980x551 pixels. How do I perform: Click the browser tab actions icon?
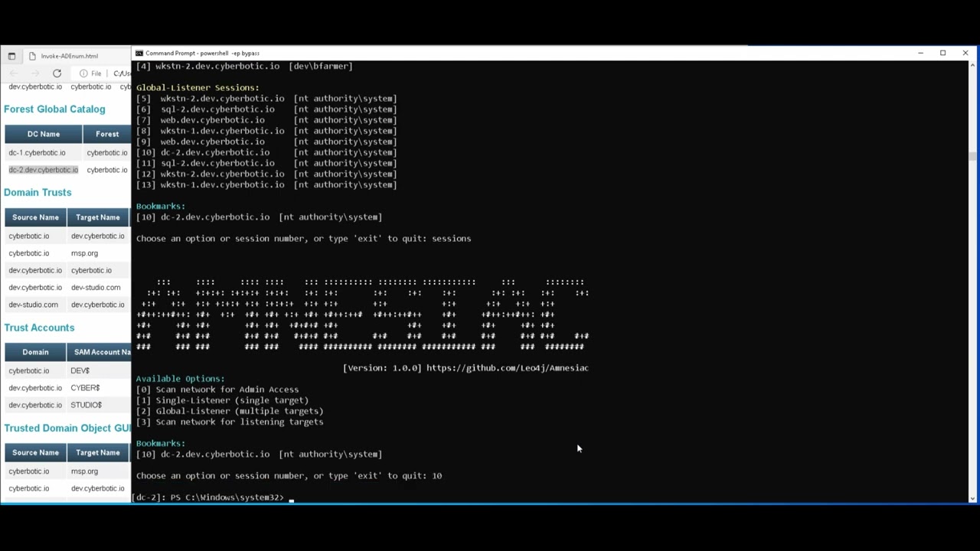11,56
